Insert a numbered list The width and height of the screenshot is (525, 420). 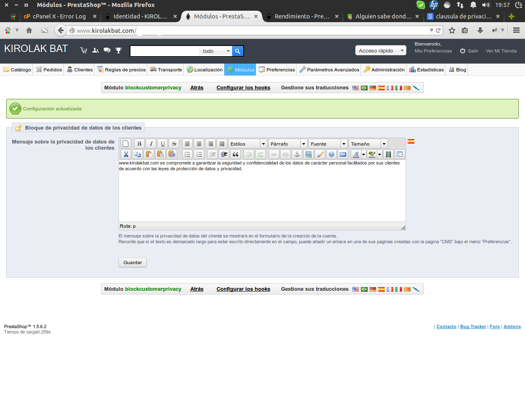[x=199, y=154]
